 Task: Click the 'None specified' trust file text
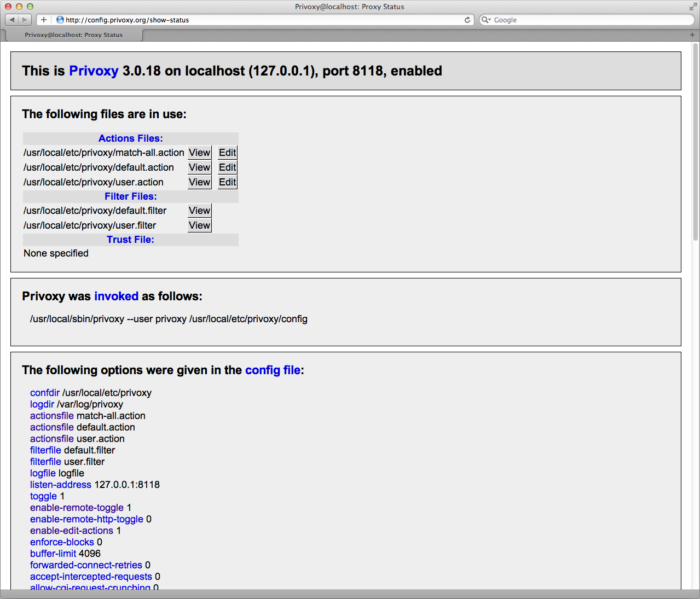click(x=56, y=253)
